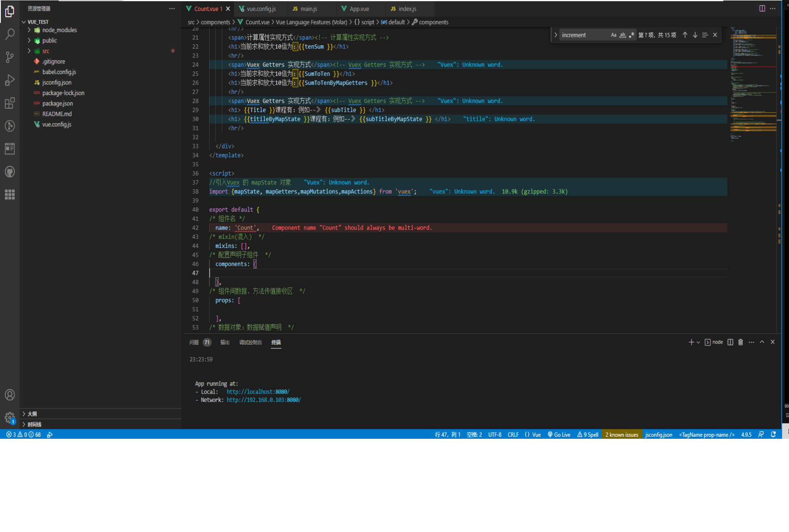Viewport: 789px width, 532px height.
Task: Add a new terminal
Action: pos(691,342)
